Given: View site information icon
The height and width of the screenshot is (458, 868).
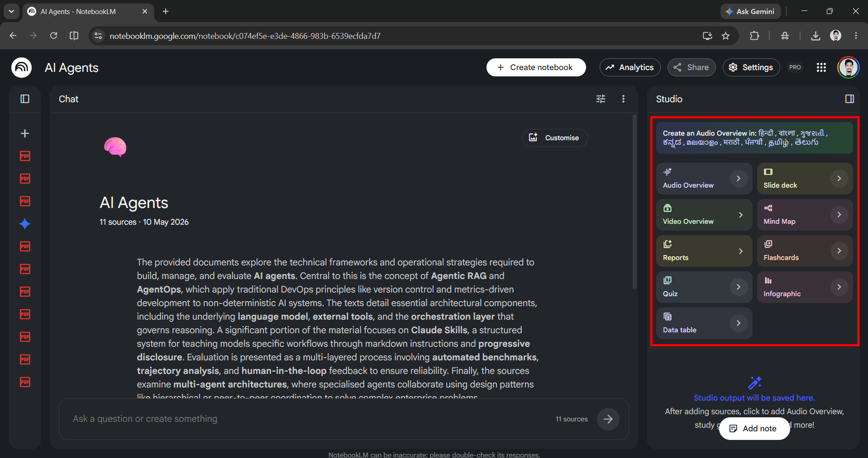Looking at the screenshot, I should 98,36.
